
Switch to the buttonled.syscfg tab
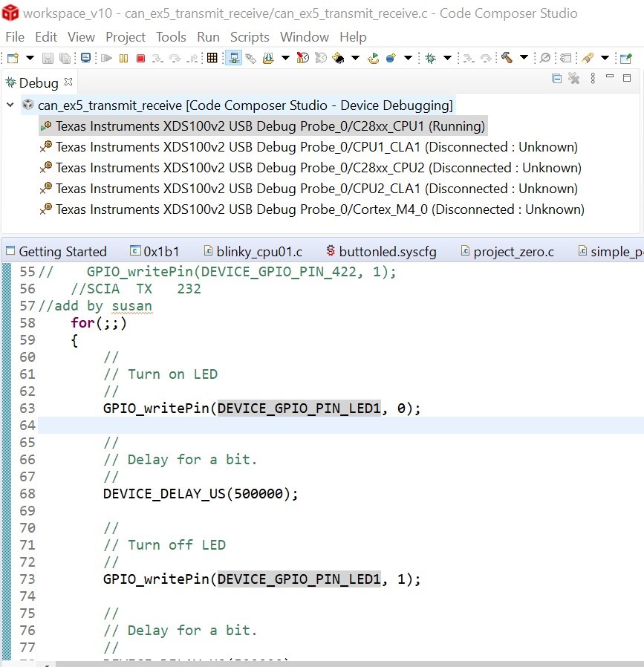pyautogui.click(x=382, y=251)
